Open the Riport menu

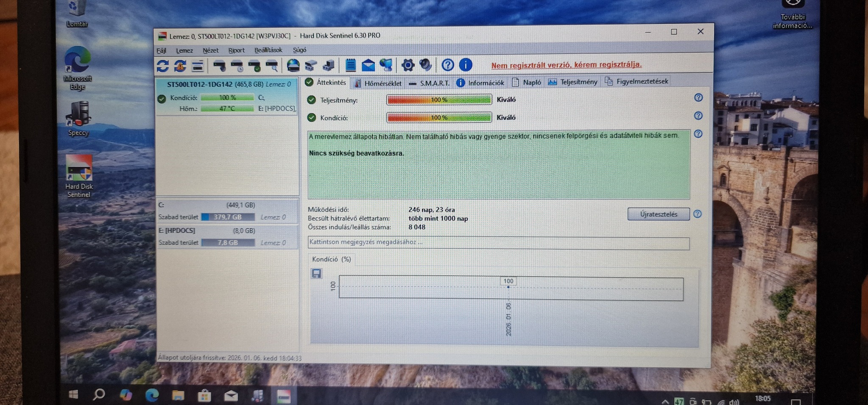point(236,50)
